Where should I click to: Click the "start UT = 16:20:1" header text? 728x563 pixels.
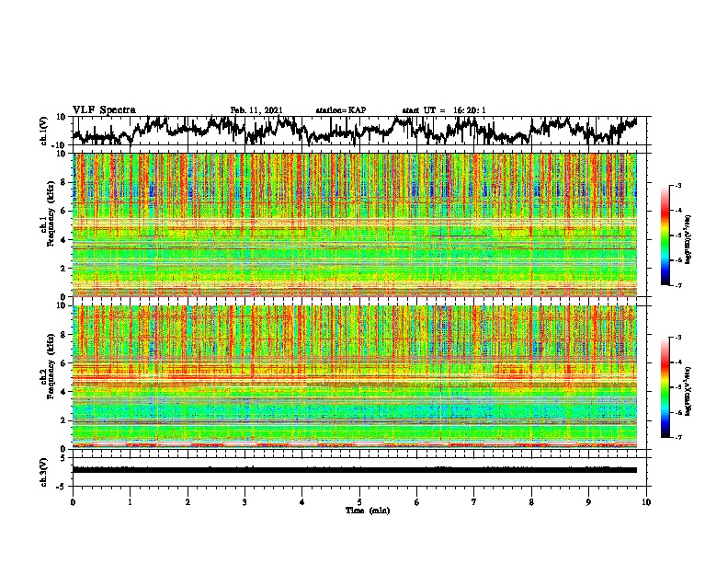pos(444,110)
